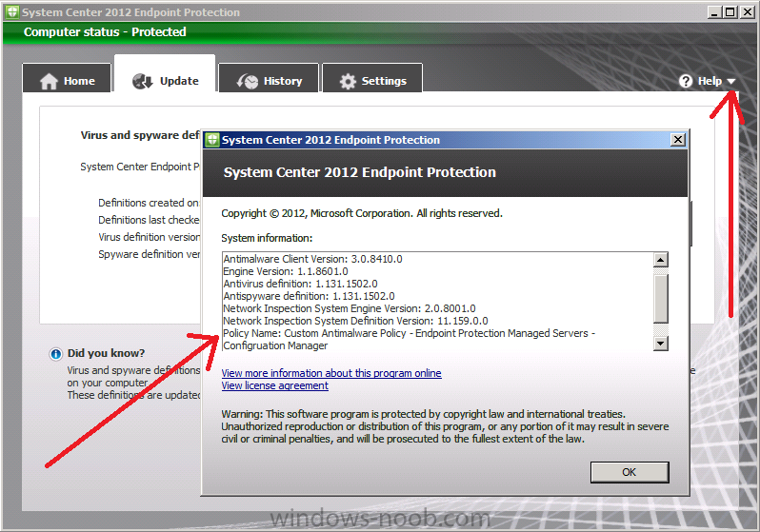Select the 'Engine Version: 1.1.8601.0' line
Image resolution: width=760 pixels, height=532 pixels.
tap(286, 271)
